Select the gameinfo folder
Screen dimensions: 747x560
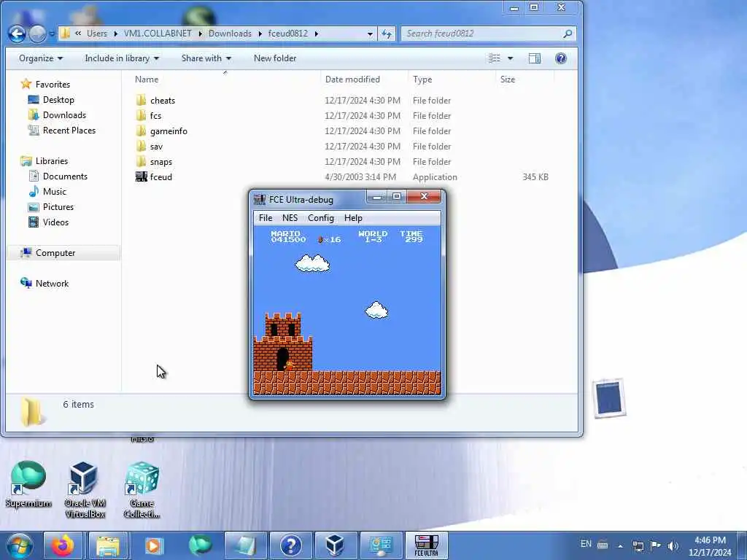pos(169,131)
